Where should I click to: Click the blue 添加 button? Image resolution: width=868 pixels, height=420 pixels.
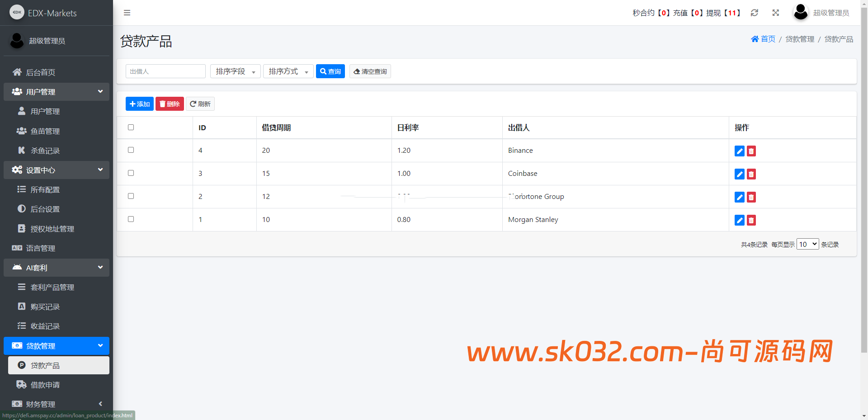tap(139, 104)
